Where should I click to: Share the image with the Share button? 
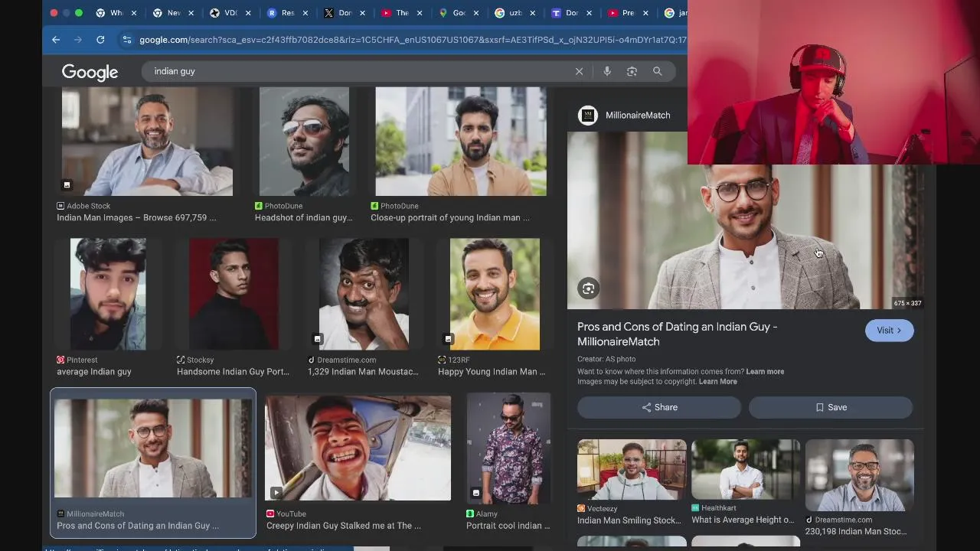point(659,407)
